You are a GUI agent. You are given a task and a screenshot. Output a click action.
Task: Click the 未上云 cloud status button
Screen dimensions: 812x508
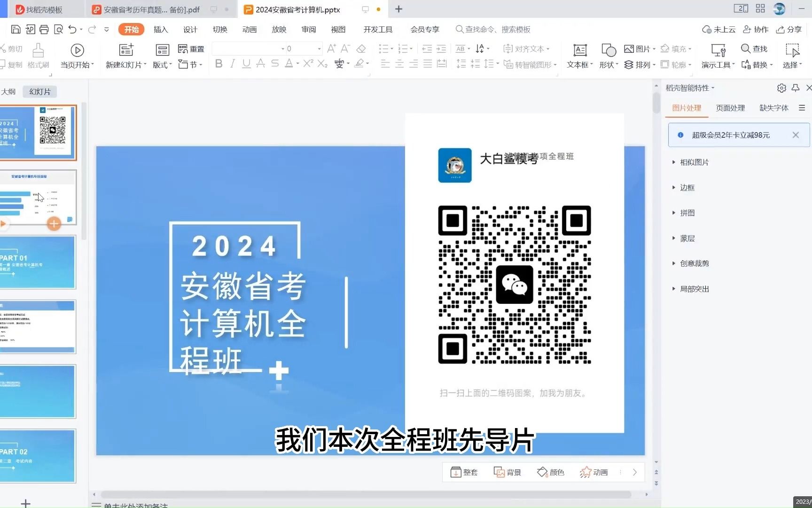718,29
